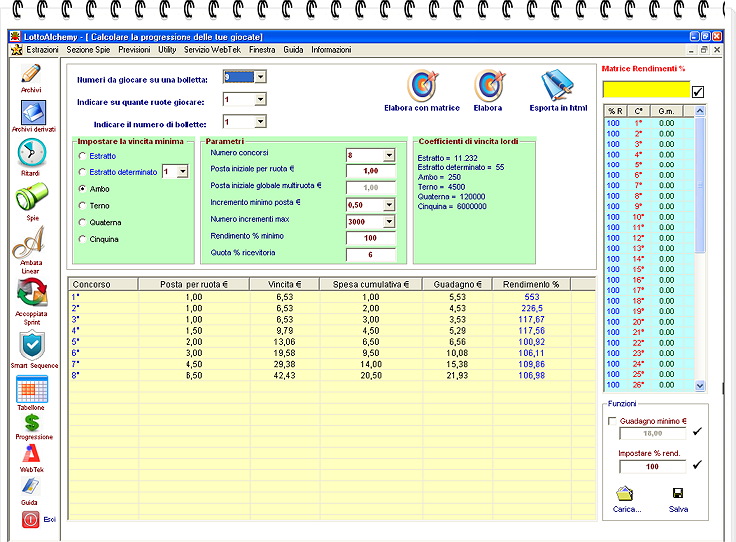Open Archivi derivati in sidebar
This screenshot has width=736, height=542.
[33, 113]
